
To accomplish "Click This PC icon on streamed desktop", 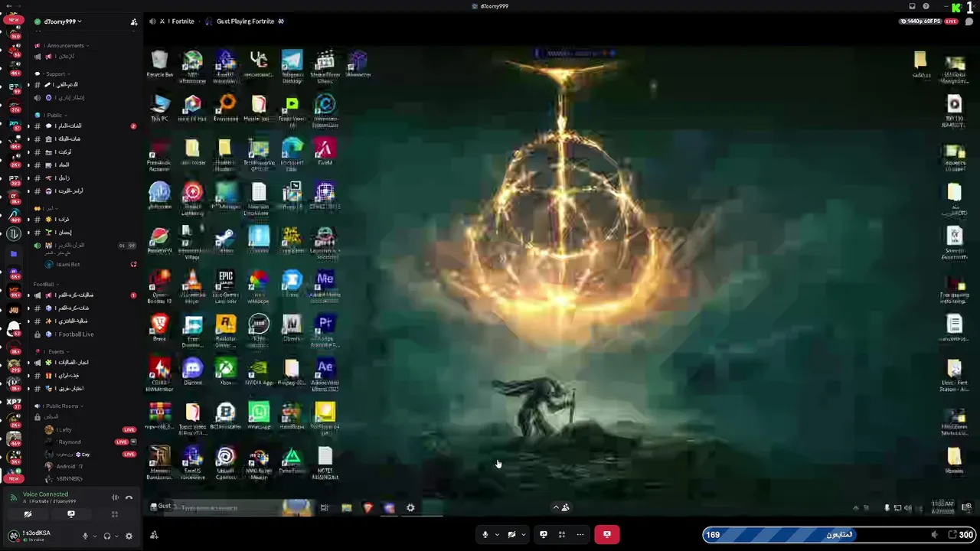I will click(159, 108).
